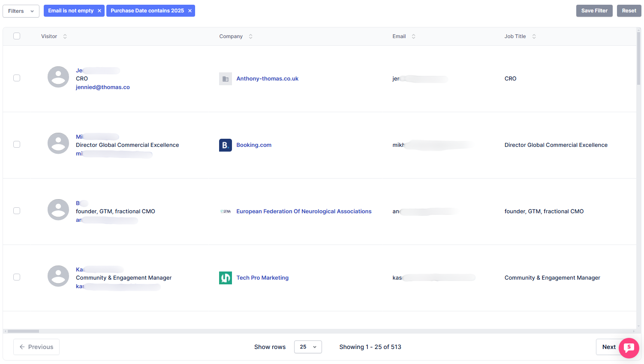Open the Tech Pro Marketing company link
The height and width of the screenshot is (364, 644).
tap(262, 278)
